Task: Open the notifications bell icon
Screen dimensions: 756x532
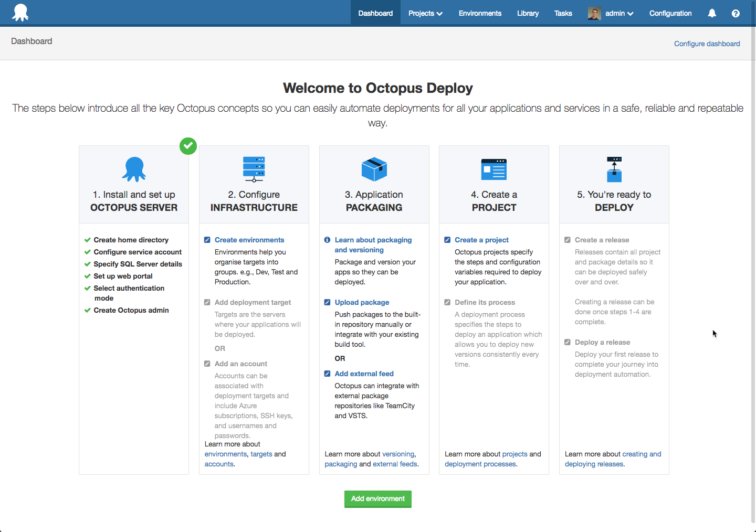Action: click(712, 13)
